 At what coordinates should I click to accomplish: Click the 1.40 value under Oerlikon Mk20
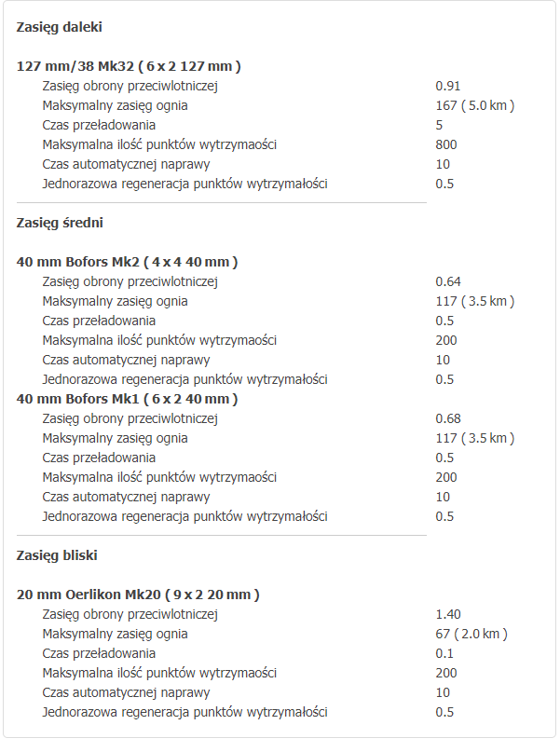click(447, 614)
